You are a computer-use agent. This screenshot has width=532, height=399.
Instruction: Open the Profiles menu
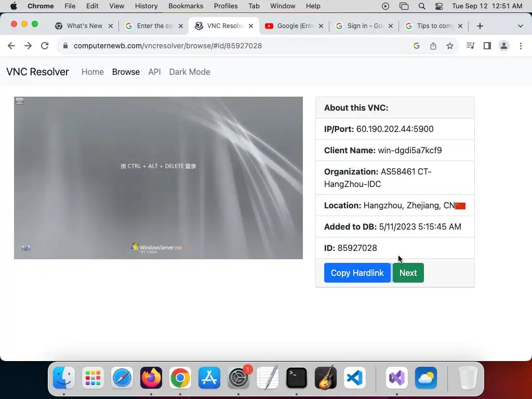point(225,6)
